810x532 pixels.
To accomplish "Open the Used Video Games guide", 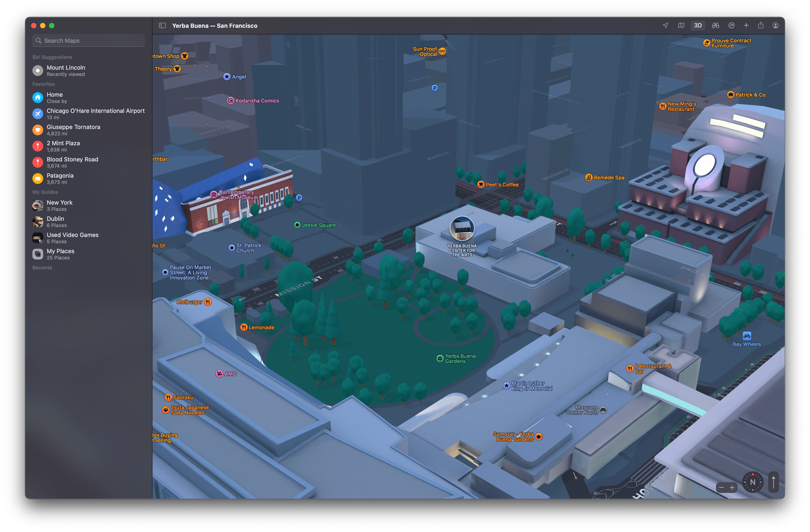I will (x=89, y=238).
